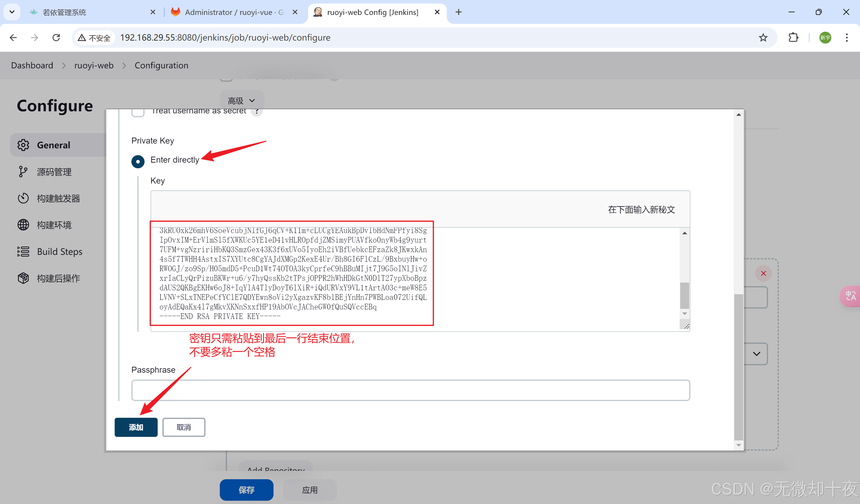Viewport: 860px width, 504px height.
Task: Click the 取消 cancel button
Action: [184, 427]
